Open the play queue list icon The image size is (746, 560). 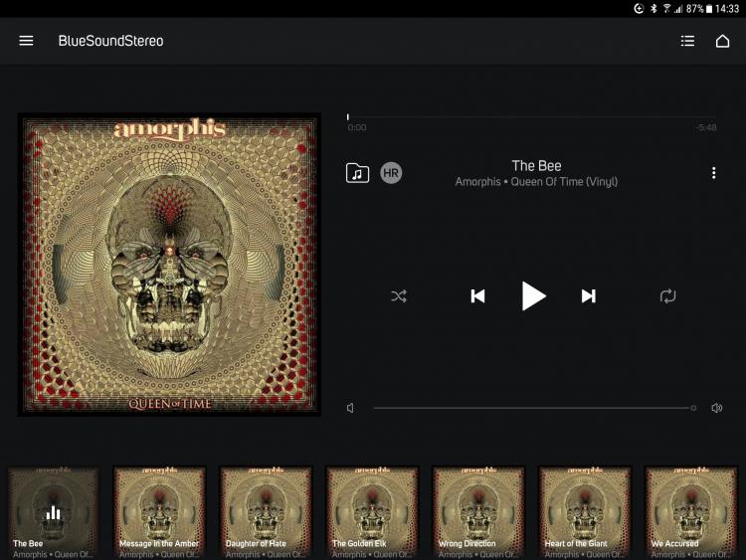[687, 41]
